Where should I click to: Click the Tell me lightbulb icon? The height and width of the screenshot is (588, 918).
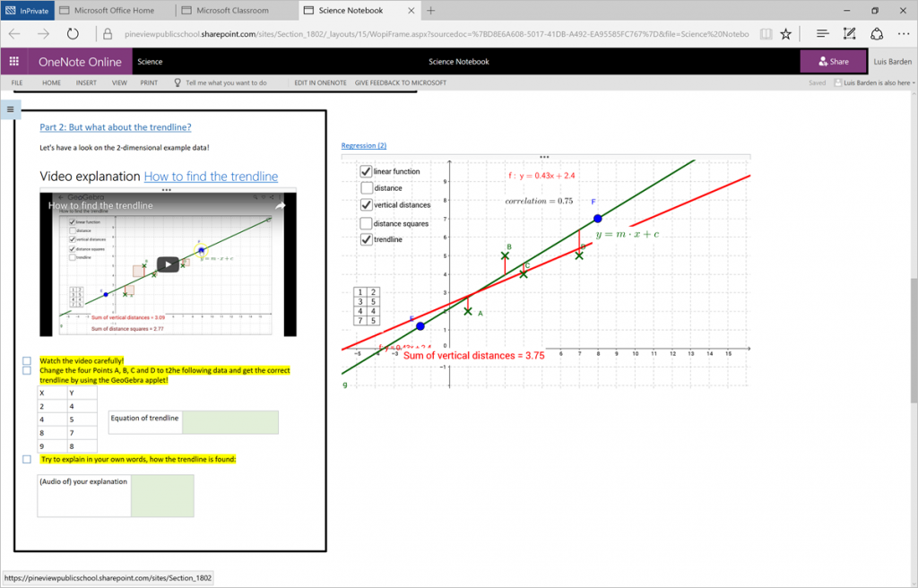178,82
